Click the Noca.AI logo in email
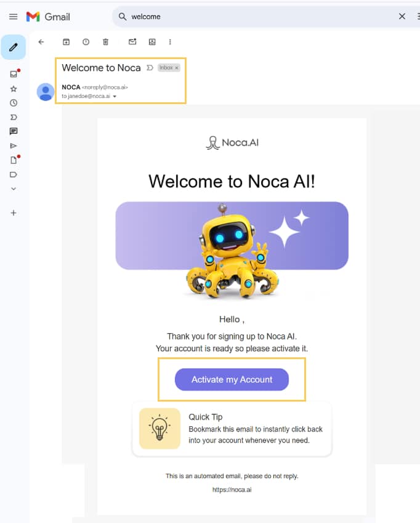The height and width of the screenshot is (523, 420). [232, 143]
